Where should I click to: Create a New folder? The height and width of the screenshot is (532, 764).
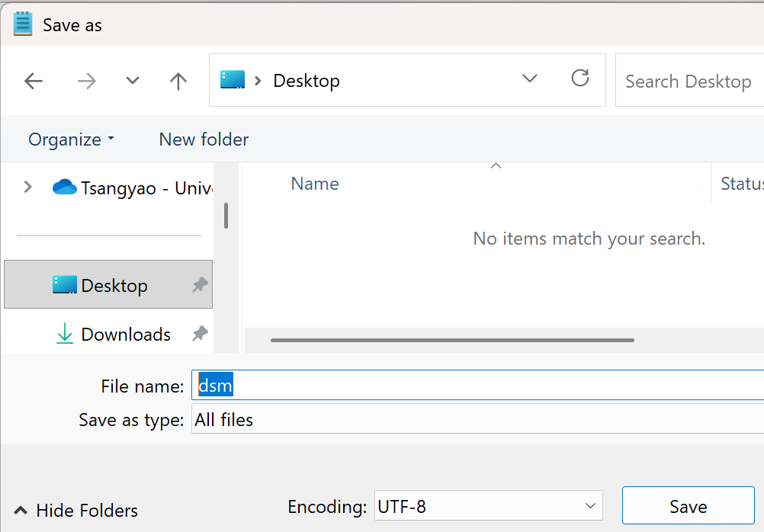tap(204, 139)
